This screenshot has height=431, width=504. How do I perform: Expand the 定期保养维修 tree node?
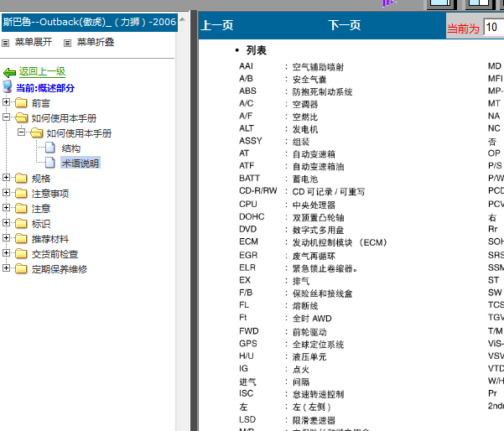click(7, 269)
